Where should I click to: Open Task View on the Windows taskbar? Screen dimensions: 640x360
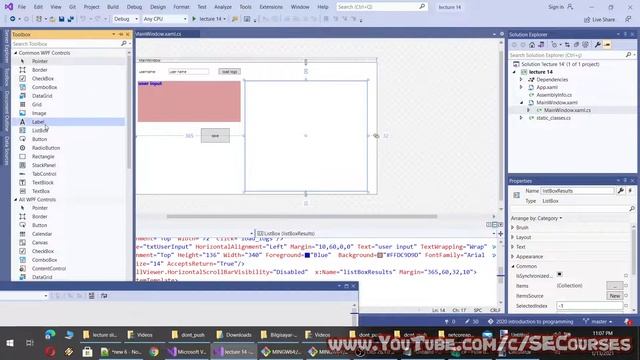[30, 343]
